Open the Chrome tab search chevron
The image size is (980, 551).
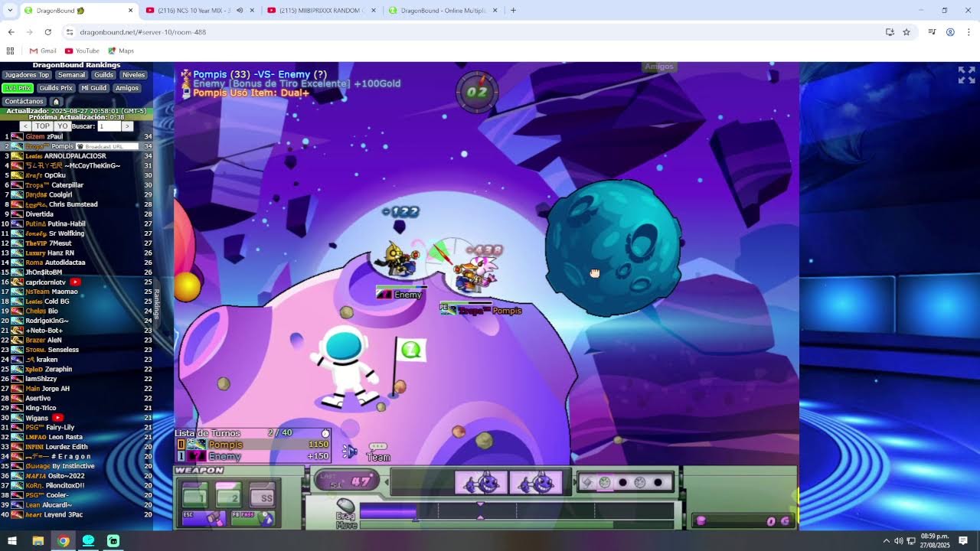point(9,10)
